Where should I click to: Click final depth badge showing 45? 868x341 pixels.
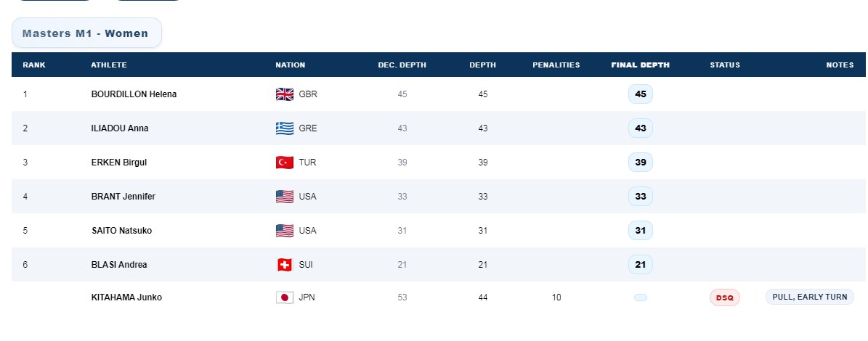click(x=641, y=94)
